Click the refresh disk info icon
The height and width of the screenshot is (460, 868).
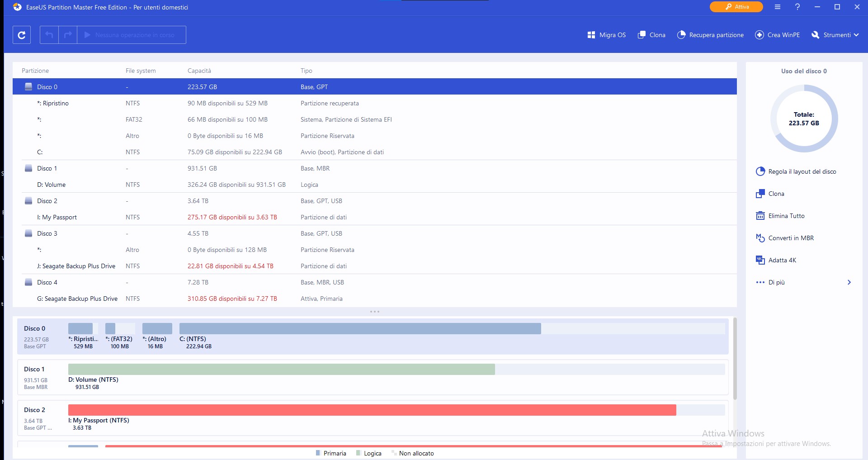(22, 35)
